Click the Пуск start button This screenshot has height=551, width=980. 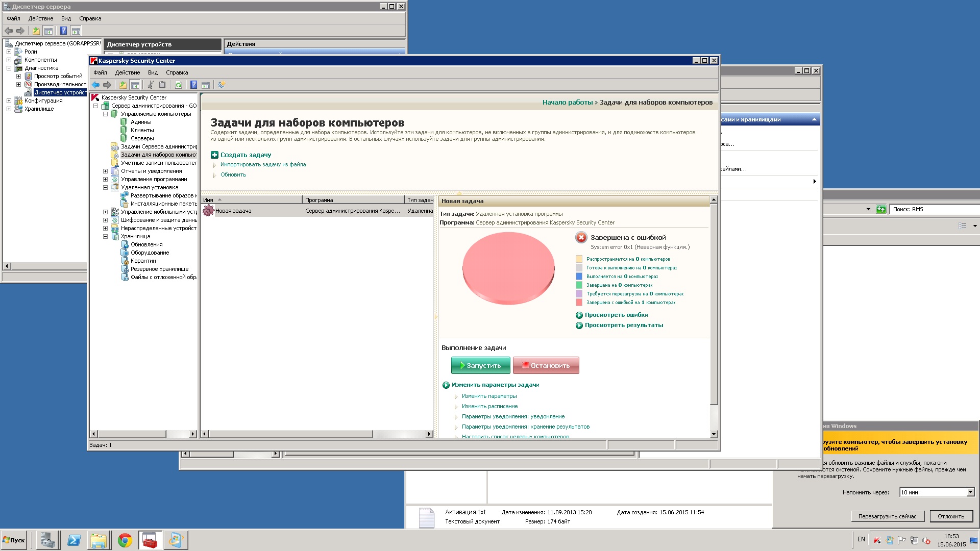[14, 540]
